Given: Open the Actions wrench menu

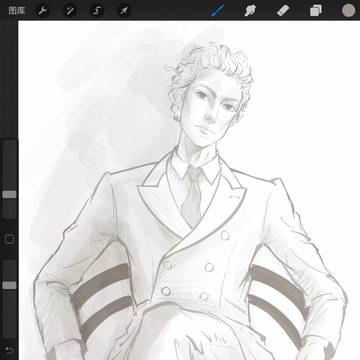Looking at the screenshot, I should tap(43, 11).
